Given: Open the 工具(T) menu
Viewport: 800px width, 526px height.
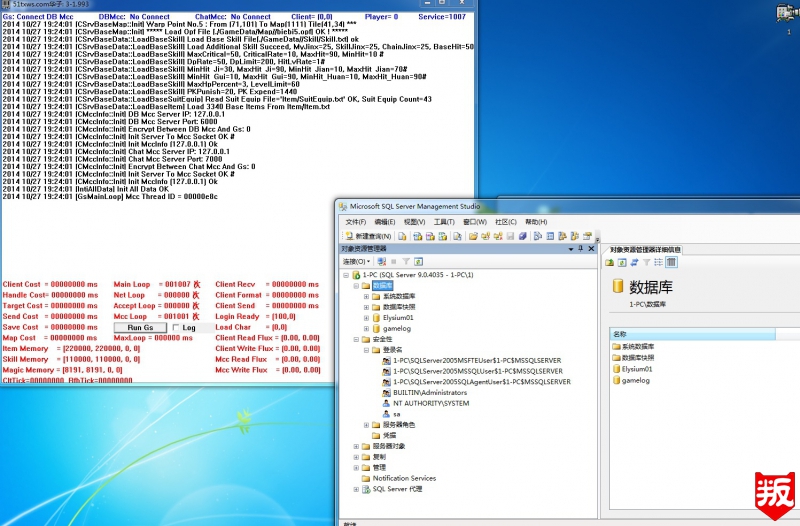Looking at the screenshot, I should 444,222.
